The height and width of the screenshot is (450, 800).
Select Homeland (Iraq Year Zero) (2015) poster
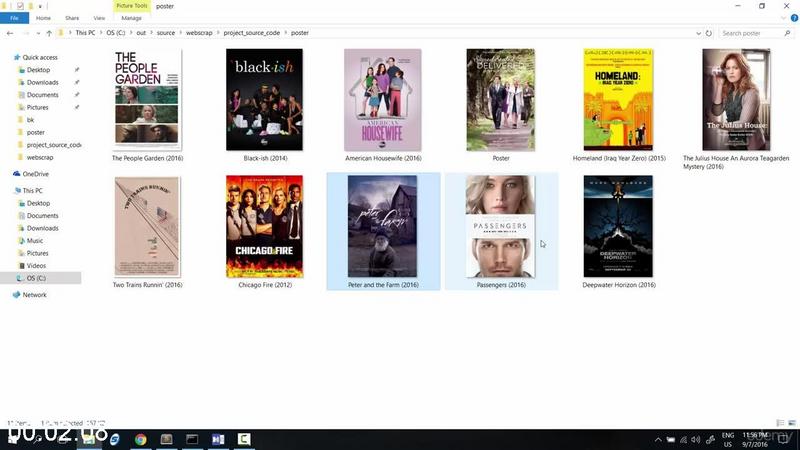pos(618,99)
